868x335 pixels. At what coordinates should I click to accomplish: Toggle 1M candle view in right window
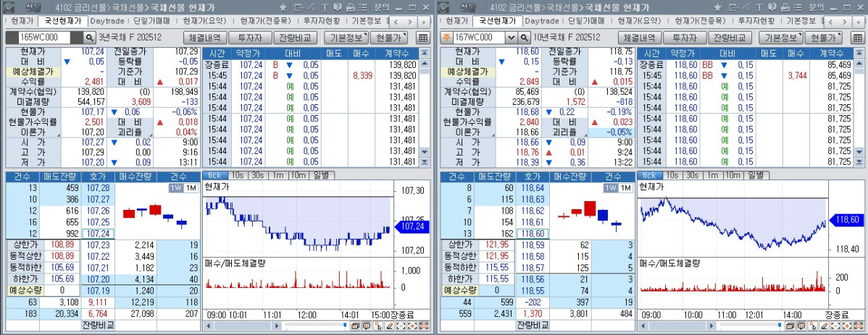tap(625, 188)
